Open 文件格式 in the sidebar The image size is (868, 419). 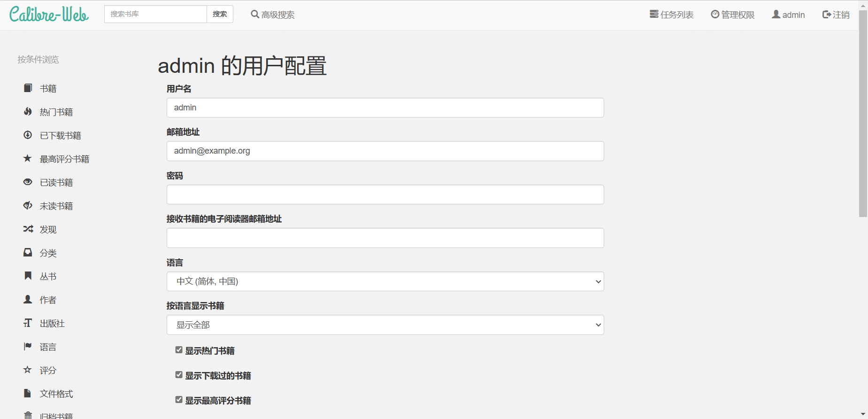(x=56, y=394)
